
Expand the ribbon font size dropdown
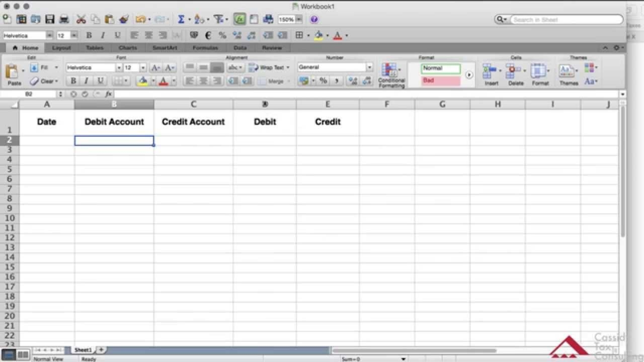tap(143, 67)
